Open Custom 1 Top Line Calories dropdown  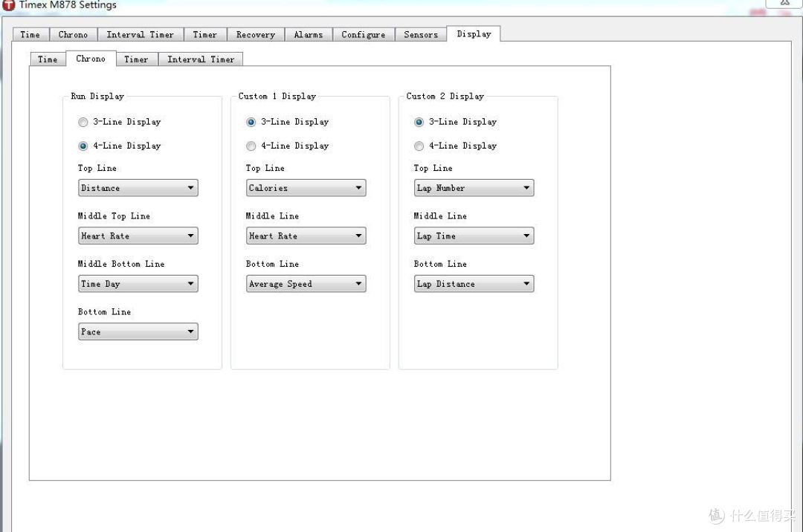point(306,188)
